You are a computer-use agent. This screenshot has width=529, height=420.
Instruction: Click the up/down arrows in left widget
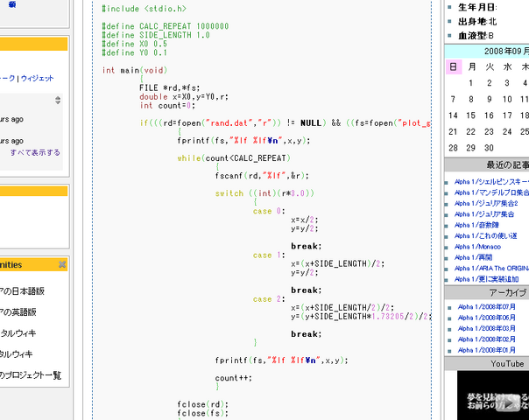[58, 100]
